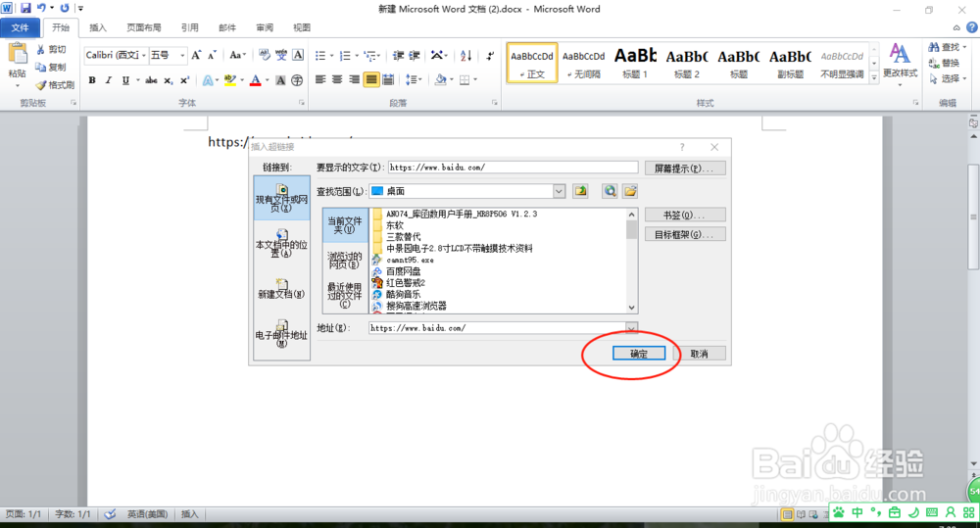
Task: Open Calibri font name dropdown
Action: [144, 55]
